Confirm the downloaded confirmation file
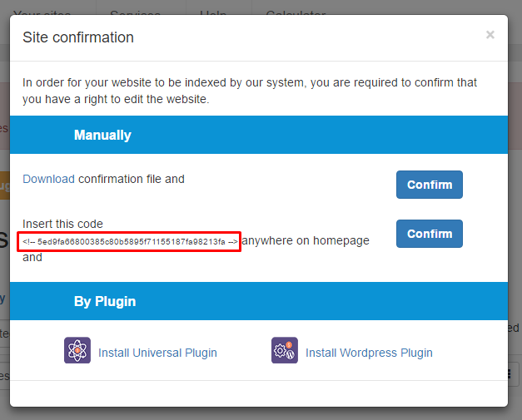The height and width of the screenshot is (420, 522). click(430, 185)
